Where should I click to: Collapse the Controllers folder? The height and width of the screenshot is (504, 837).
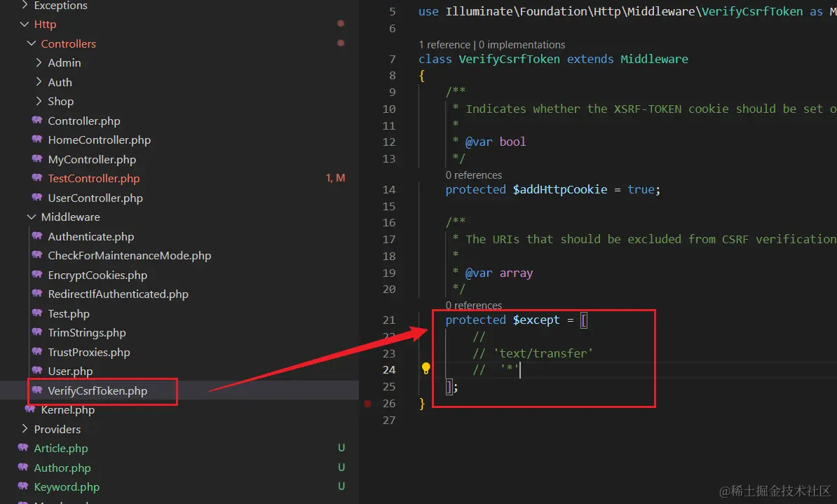(x=32, y=43)
